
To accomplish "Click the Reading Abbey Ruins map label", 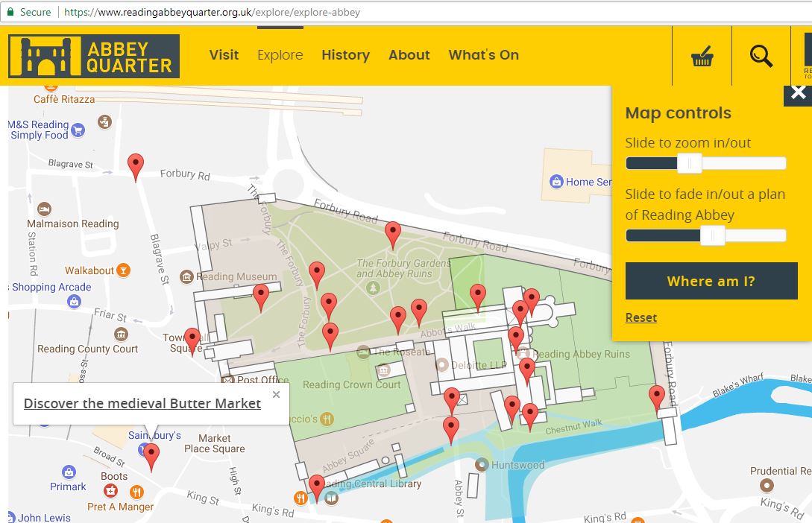I will tap(582, 355).
